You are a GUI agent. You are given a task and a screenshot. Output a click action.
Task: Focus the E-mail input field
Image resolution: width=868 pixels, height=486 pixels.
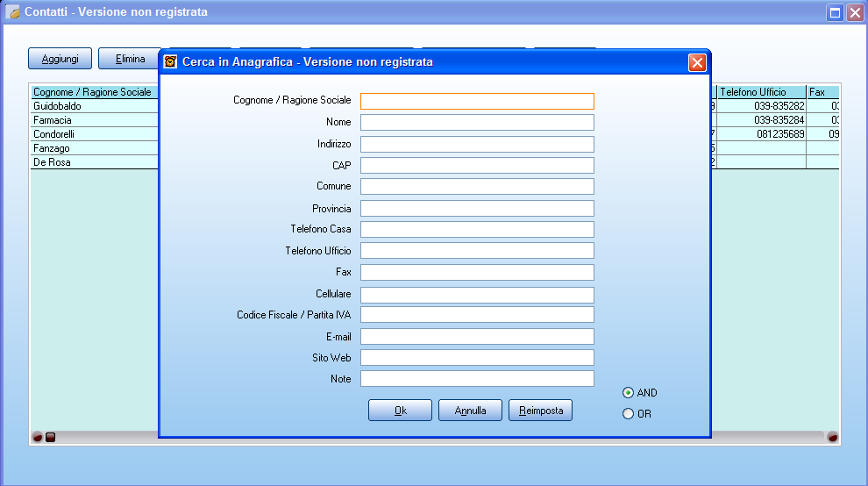pyautogui.click(x=477, y=336)
